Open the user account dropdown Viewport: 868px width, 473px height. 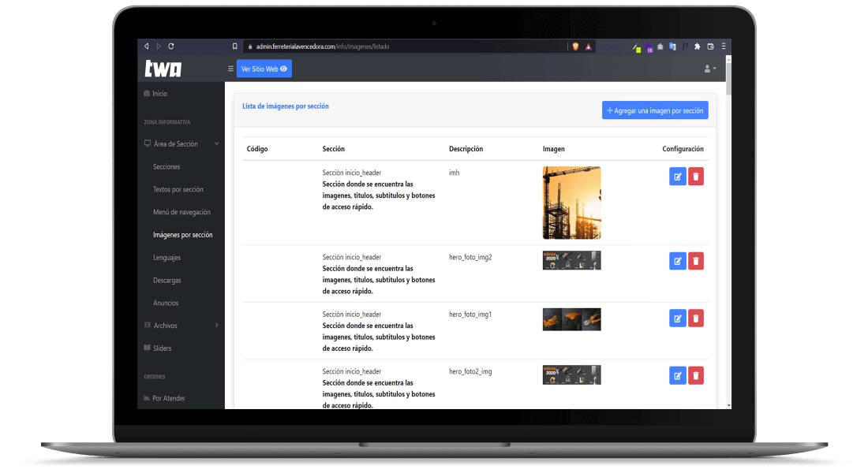[710, 69]
